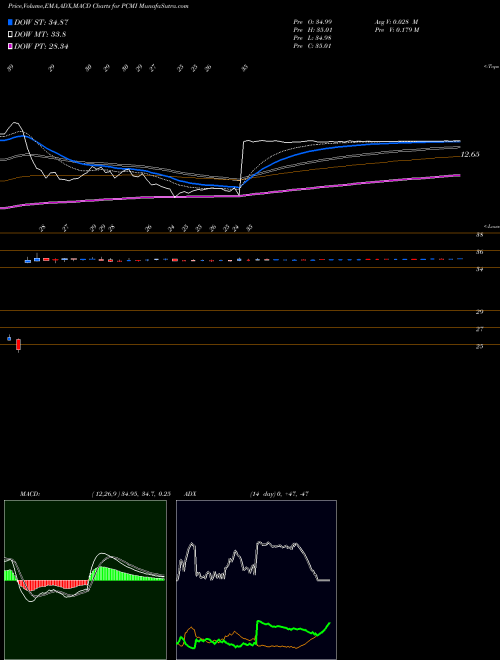Click the blue DOW ST legend swatch
Viewport: 500px width, 660px height.
10,22
